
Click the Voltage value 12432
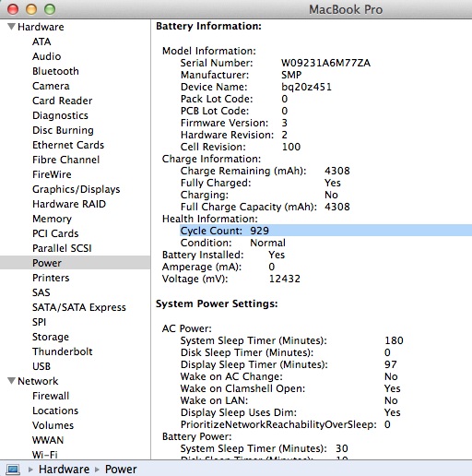285,279
